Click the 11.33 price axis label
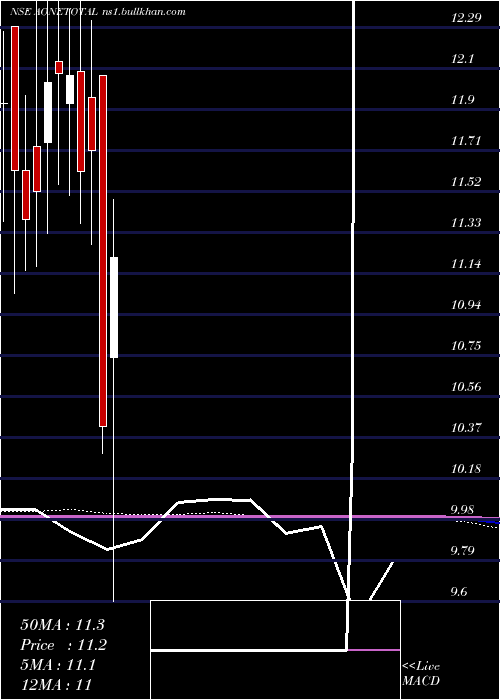500x700 pixels. coord(466,222)
